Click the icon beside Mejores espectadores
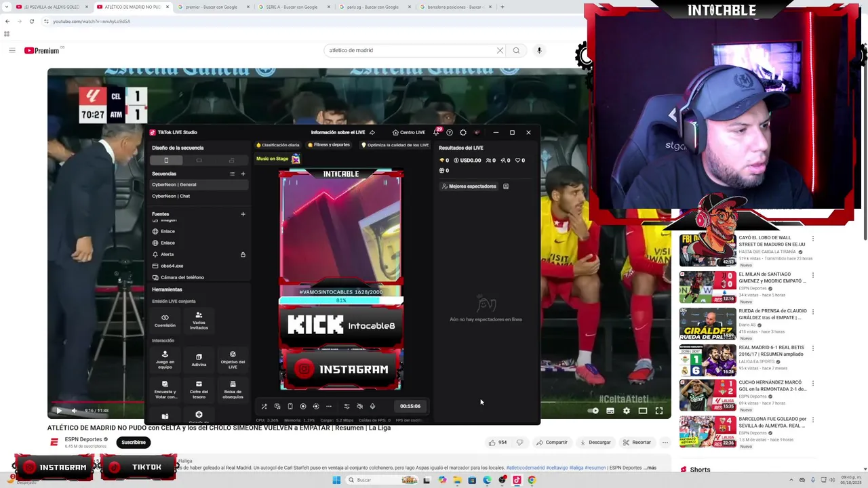This screenshot has width=868, height=488. 506,186
